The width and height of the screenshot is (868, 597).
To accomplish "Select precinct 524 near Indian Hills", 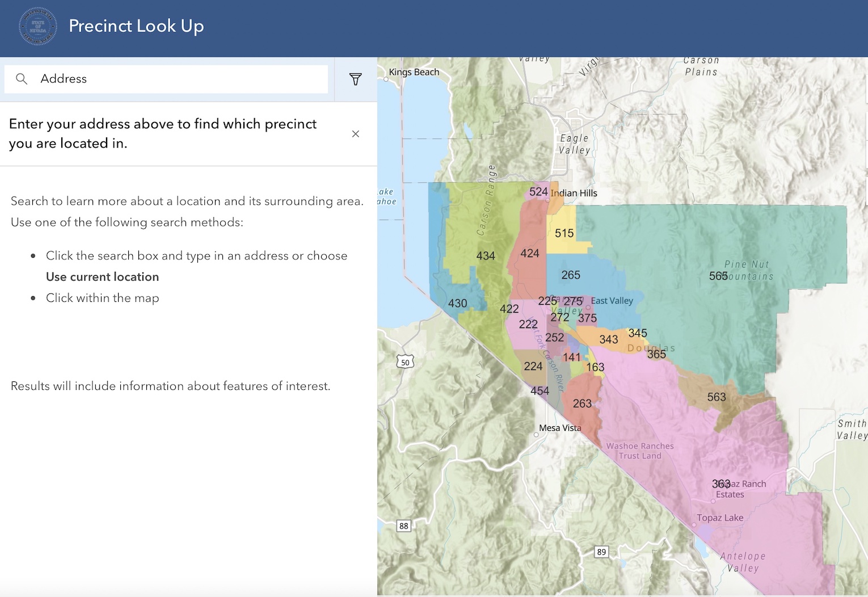I will click(x=538, y=192).
